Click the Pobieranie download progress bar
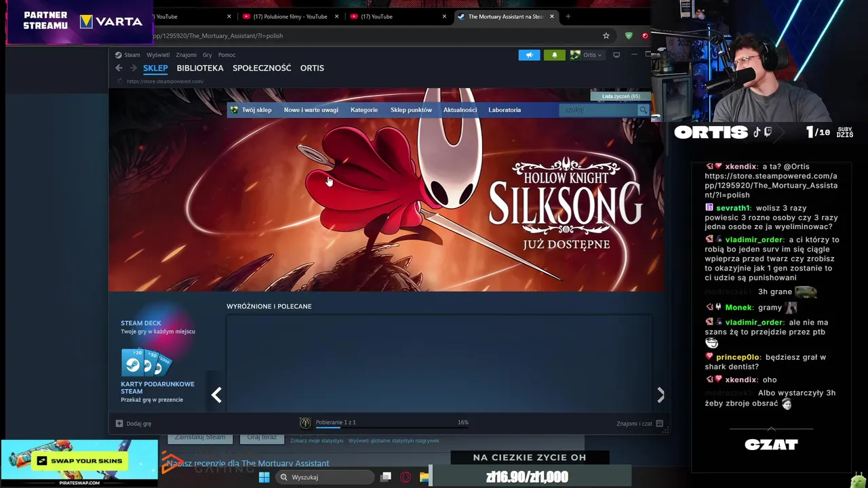The image size is (868, 488). pyautogui.click(x=392, y=427)
